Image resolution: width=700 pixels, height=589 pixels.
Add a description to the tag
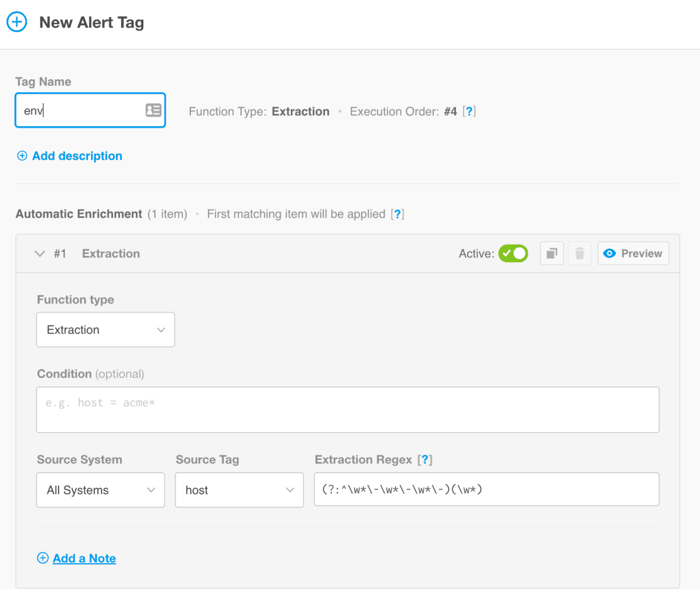point(69,156)
